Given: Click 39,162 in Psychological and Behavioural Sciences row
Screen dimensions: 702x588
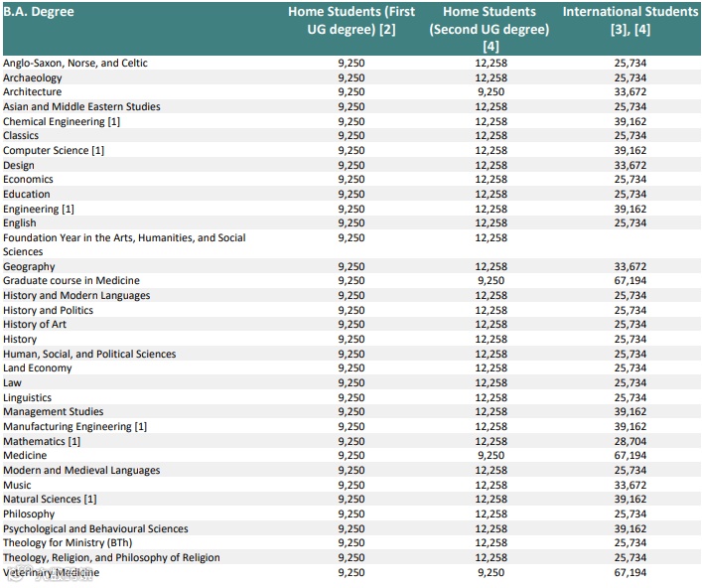Looking at the screenshot, I should 630,528.
